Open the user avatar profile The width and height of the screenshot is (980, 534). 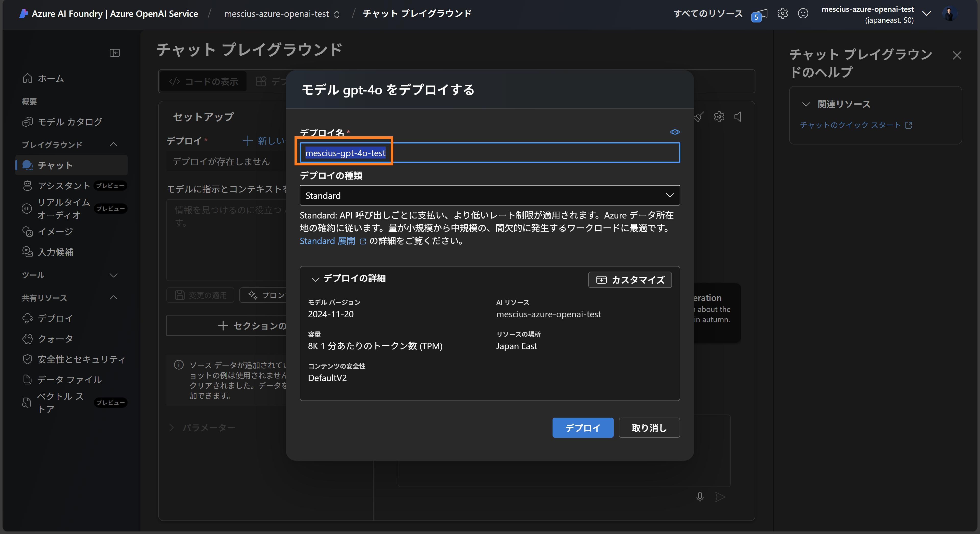pos(950,14)
